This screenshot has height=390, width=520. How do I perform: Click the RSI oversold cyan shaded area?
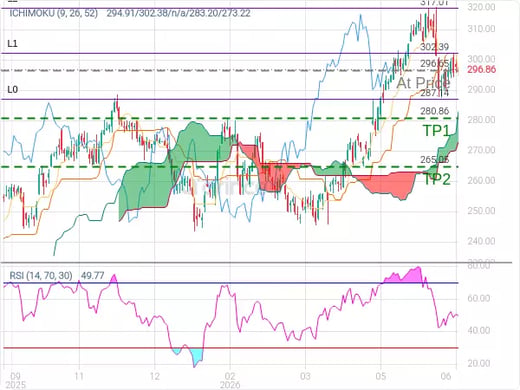[197, 357]
